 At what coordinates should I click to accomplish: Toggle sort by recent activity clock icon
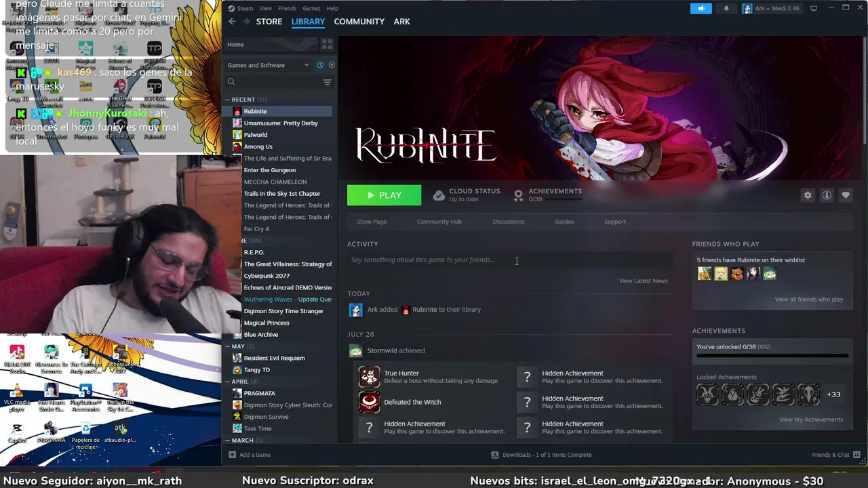(320, 65)
